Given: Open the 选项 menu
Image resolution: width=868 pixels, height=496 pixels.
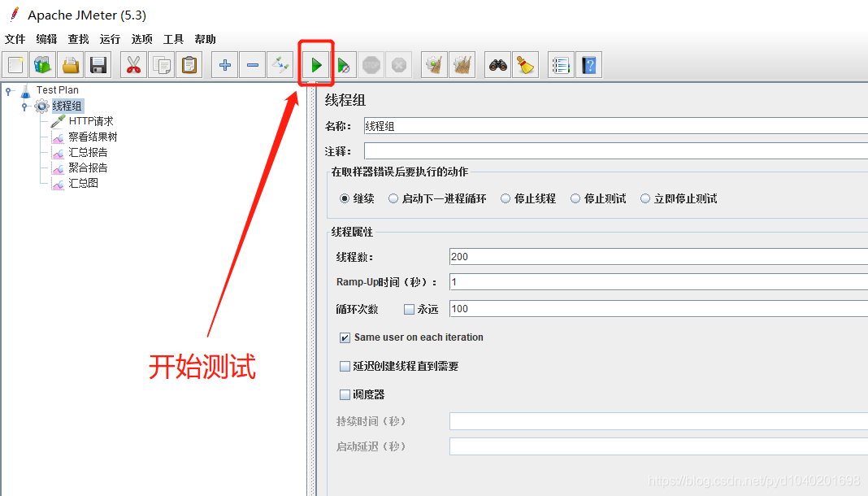Looking at the screenshot, I should (x=141, y=39).
